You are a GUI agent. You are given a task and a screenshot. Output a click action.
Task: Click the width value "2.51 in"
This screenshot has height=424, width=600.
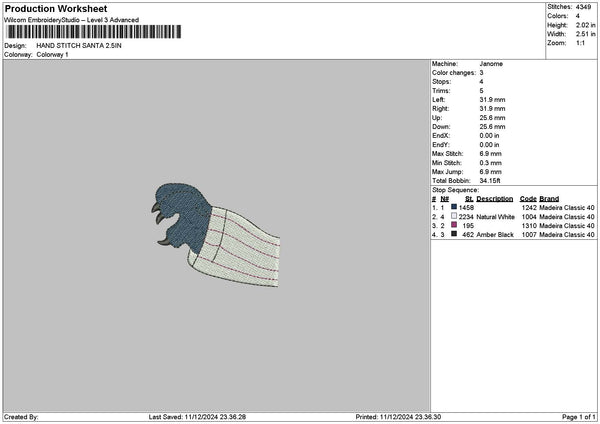[x=585, y=34]
